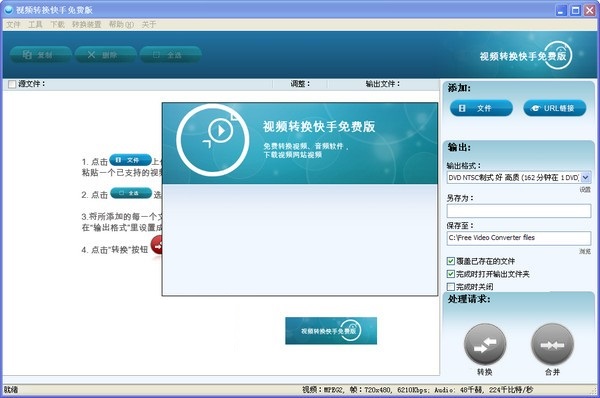
Task: Add a file with the 文件 button
Action: coord(481,108)
